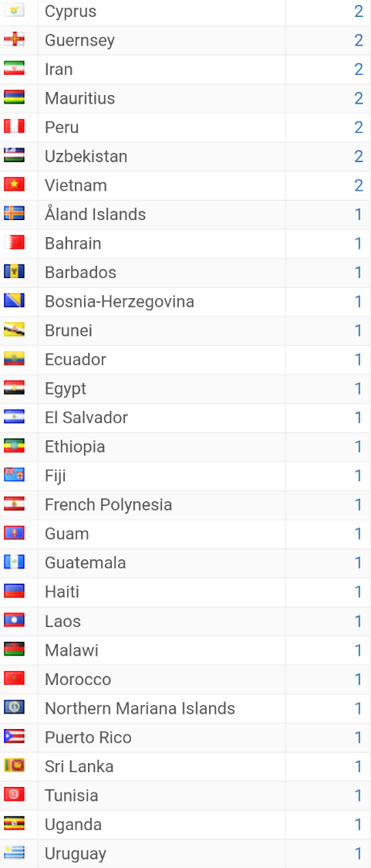Select the Northern Mariana Islands row label
This screenshot has width=371, height=868.
point(140,708)
